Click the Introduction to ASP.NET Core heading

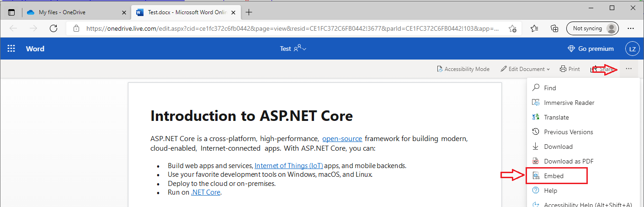click(251, 116)
